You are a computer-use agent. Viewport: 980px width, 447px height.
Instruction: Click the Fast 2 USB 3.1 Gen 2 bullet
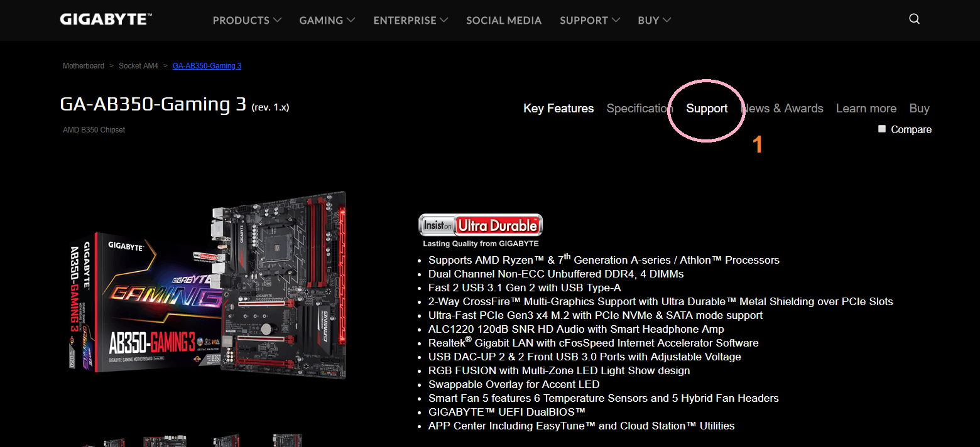tap(525, 288)
